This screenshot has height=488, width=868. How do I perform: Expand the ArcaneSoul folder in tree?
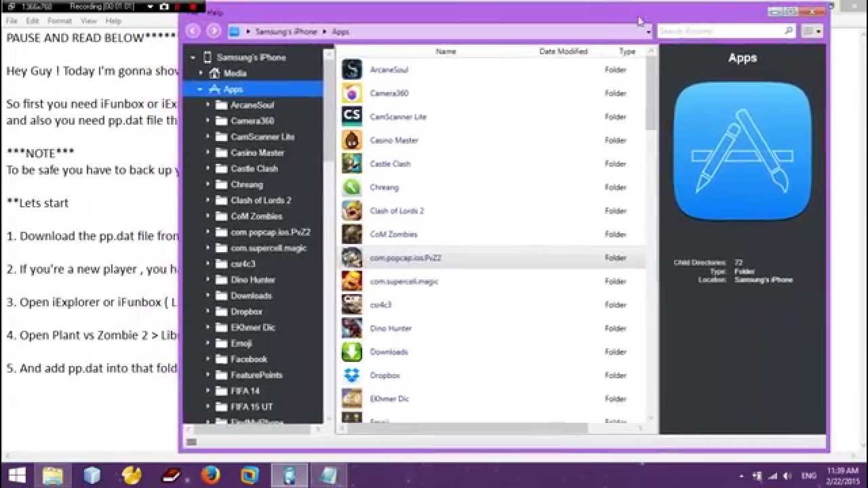(x=208, y=105)
